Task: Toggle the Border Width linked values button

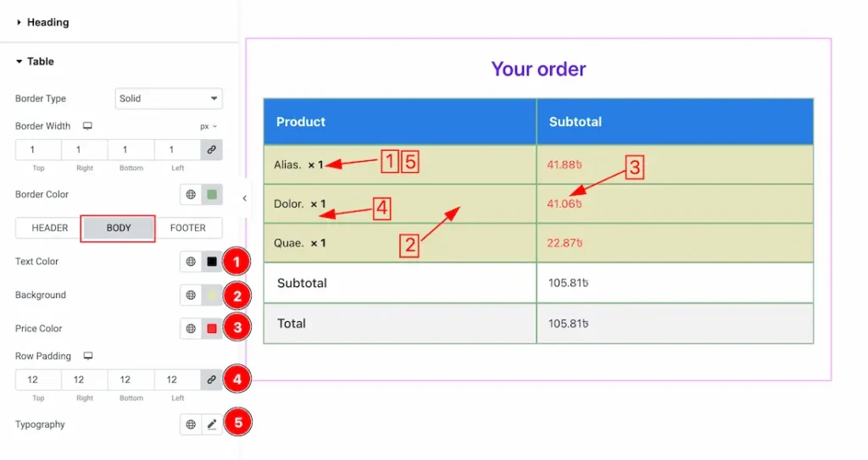Action: (x=211, y=150)
